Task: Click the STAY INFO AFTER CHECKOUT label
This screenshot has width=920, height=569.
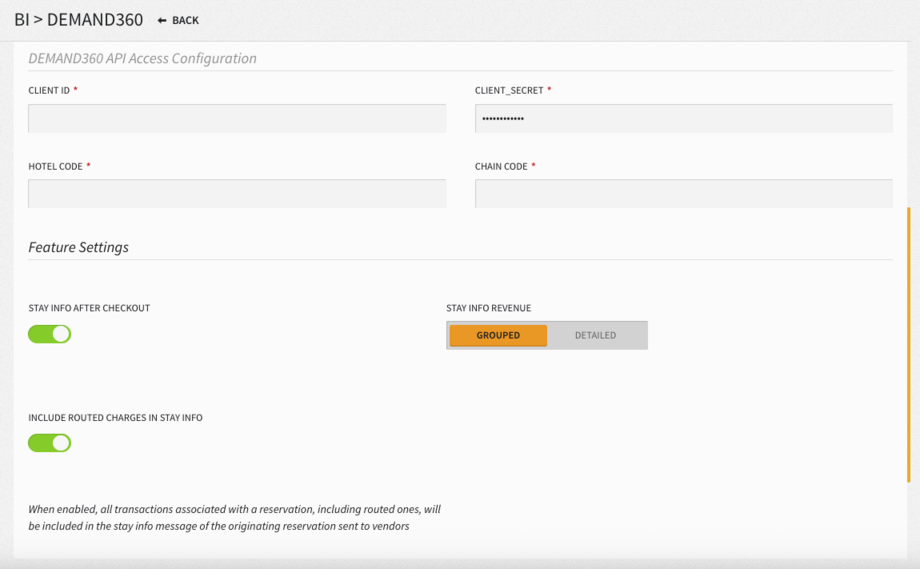Action: tap(89, 308)
